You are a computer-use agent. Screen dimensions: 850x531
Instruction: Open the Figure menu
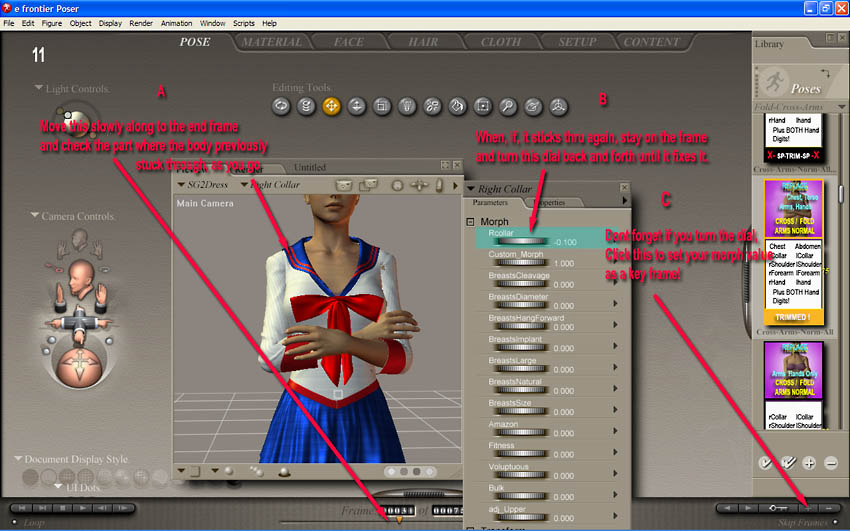[x=51, y=23]
